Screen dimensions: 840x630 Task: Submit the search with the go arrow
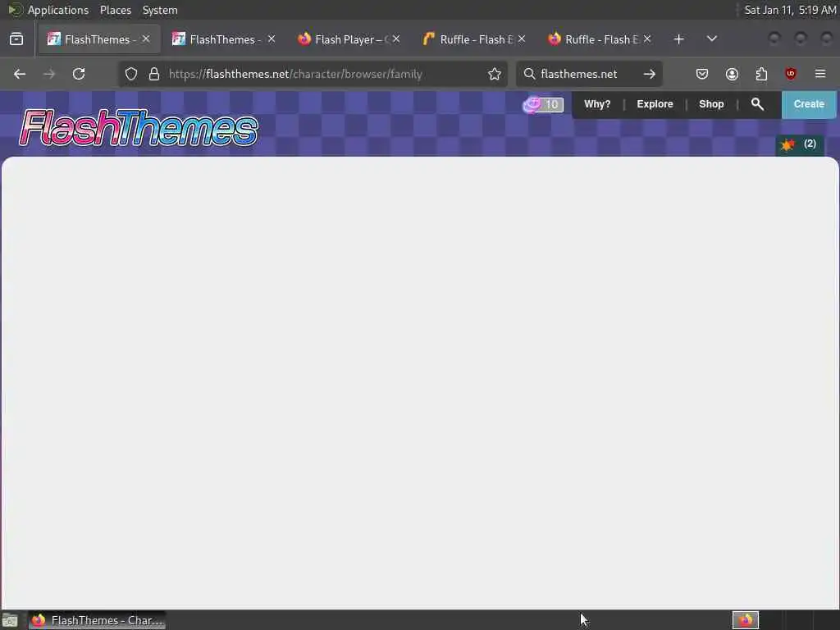(x=650, y=74)
